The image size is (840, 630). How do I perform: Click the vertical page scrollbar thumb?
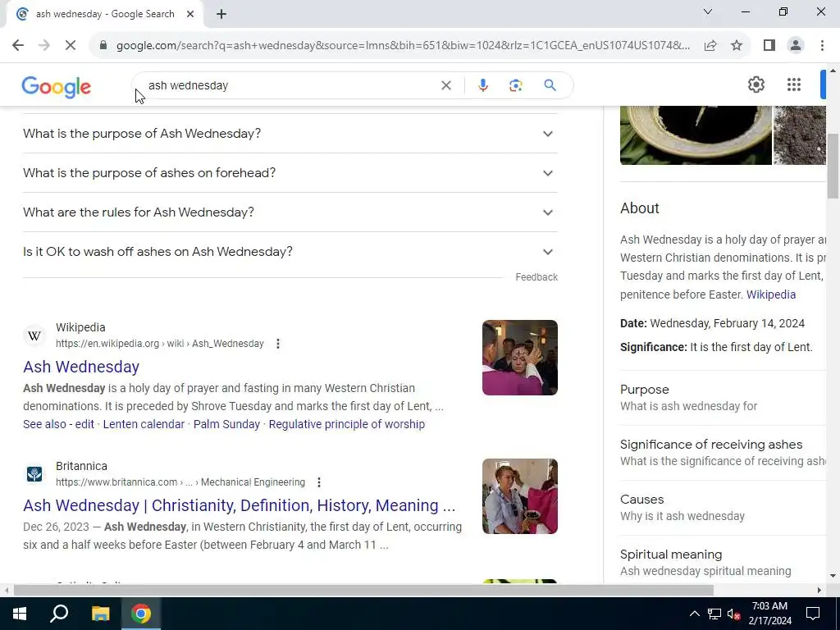(833, 166)
